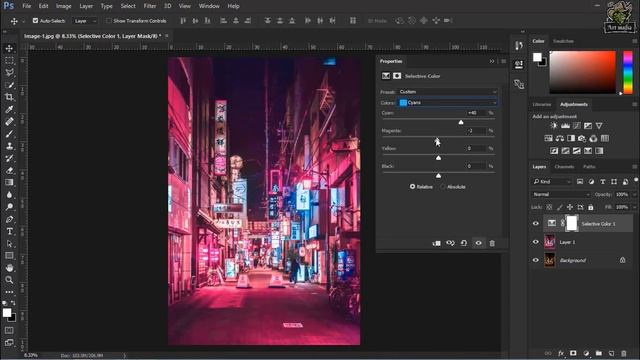The image size is (640, 360).
Task: Select the Path Selection tool
Action: (x=9, y=244)
